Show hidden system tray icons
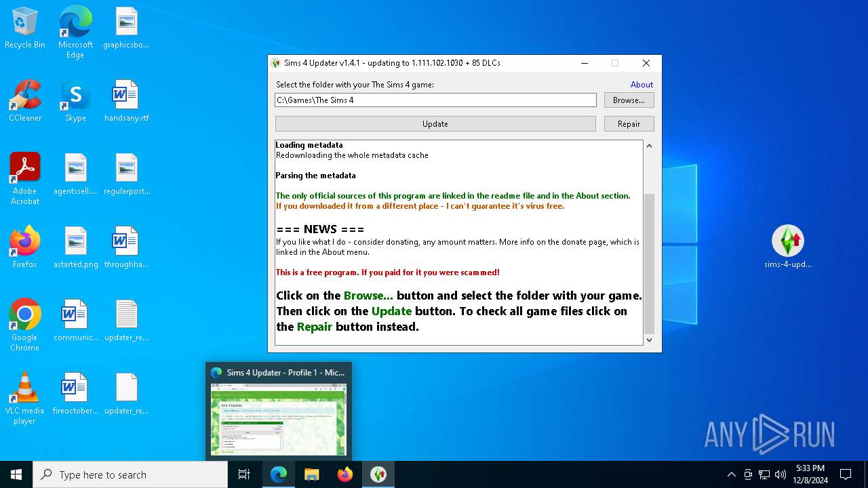Screen dimensions: 868x488 click(x=731, y=474)
